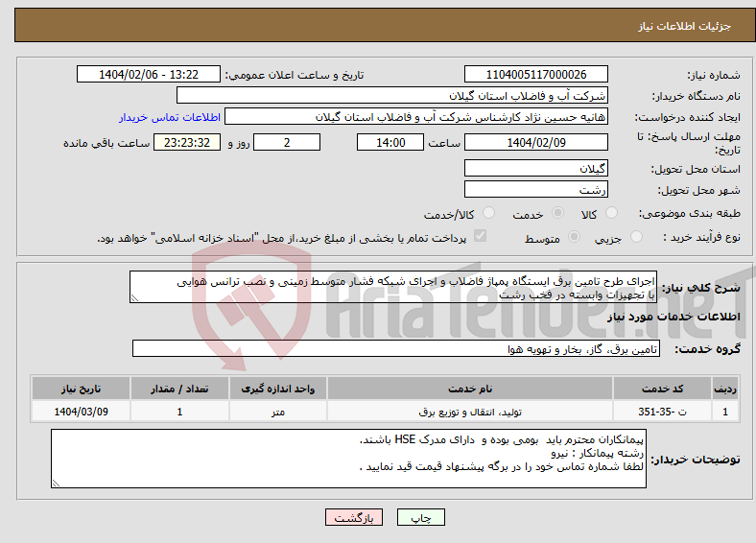Screen dimensions: 756x543
Task: Click the طبقه بندی موضوعی label
Action: [x=690, y=213]
